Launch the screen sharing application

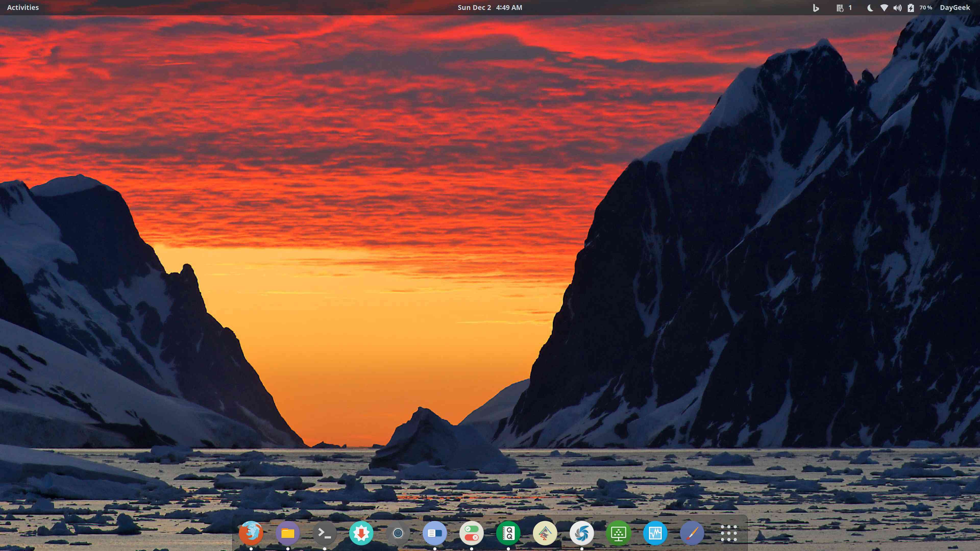pyautogui.click(x=618, y=533)
